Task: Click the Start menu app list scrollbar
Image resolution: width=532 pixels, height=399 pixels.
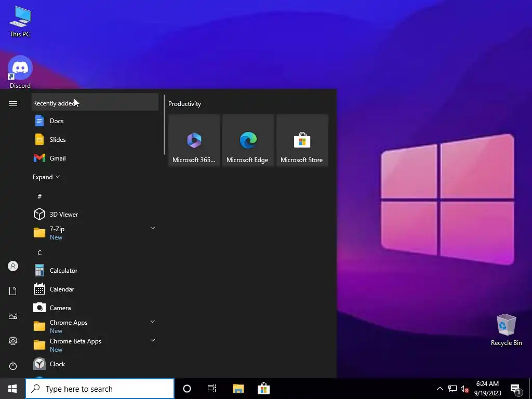Action: [164, 125]
